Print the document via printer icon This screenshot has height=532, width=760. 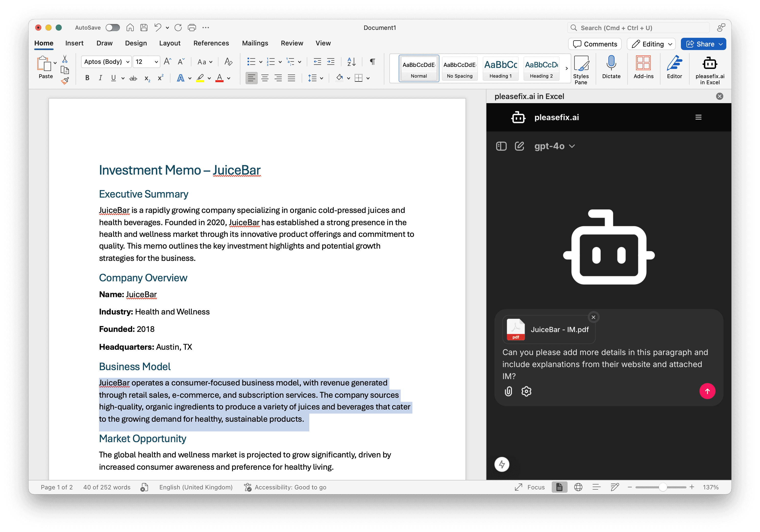point(192,28)
